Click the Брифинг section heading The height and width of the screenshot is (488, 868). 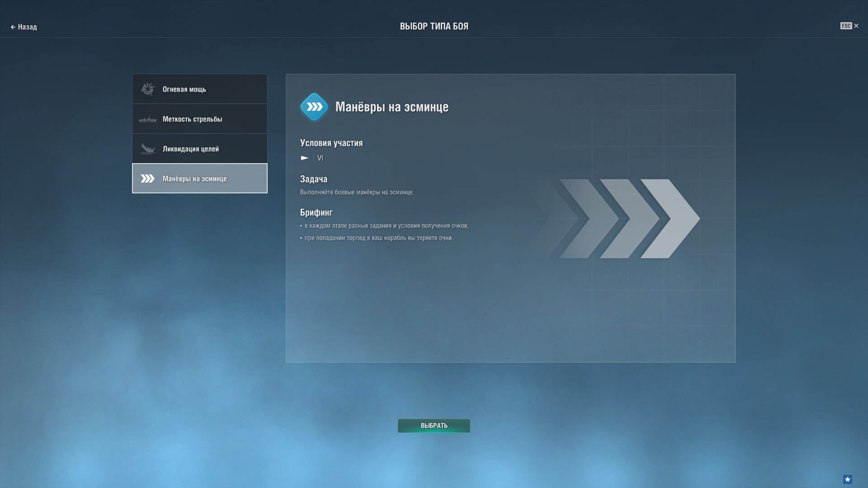(316, 212)
